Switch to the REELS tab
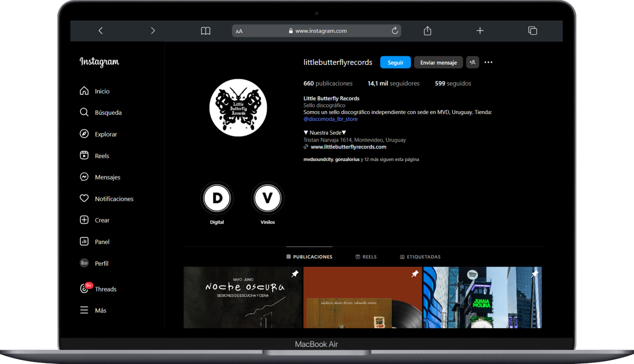This screenshot has width=634, height=364. (366, 257)
